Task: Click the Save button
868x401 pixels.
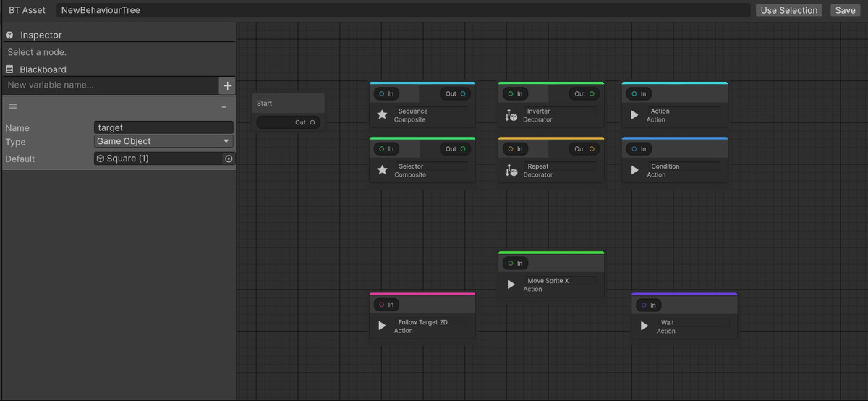Action: [845, 10]
